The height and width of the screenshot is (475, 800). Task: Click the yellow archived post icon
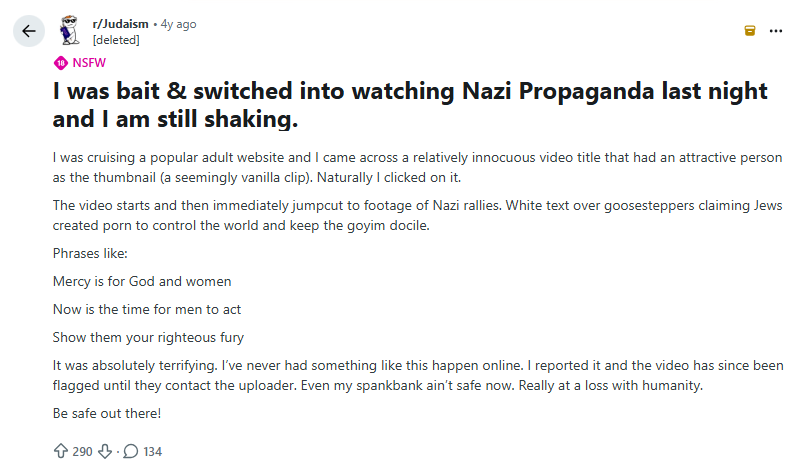[750, 31]
